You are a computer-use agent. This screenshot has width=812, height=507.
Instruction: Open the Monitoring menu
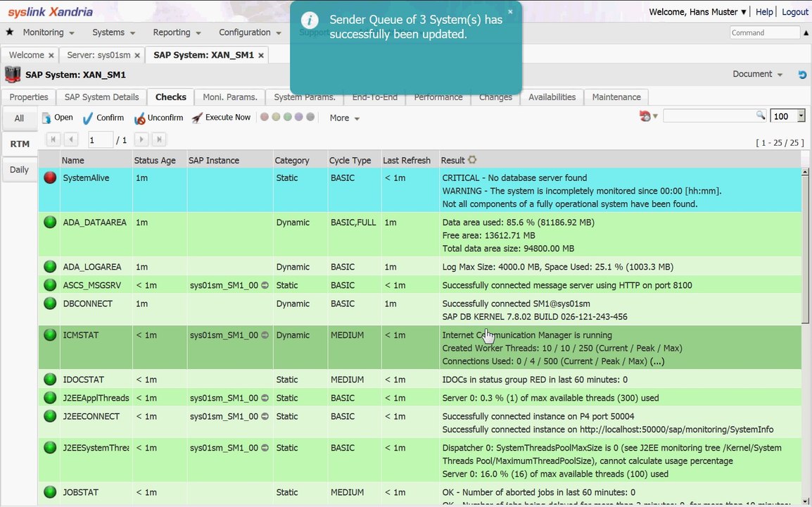tap(48, 32)
